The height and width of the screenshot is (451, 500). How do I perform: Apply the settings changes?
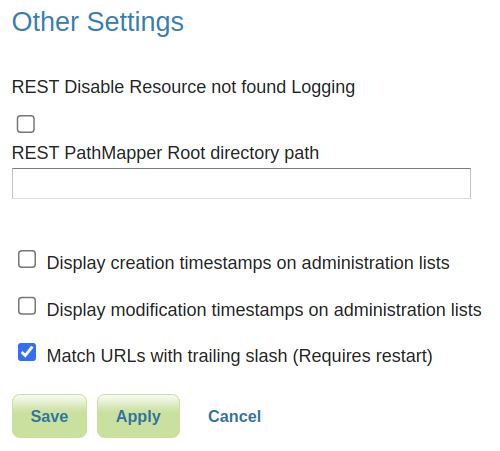click(x=138, y=416)
